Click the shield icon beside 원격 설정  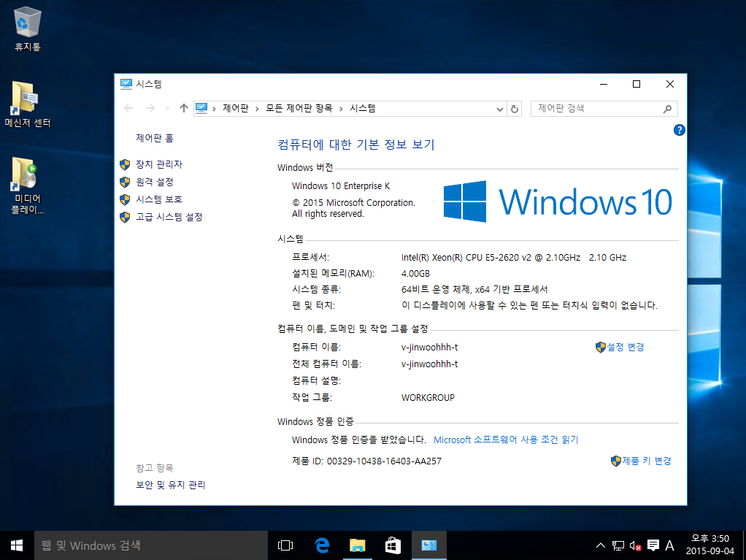[x=125, y=183]
